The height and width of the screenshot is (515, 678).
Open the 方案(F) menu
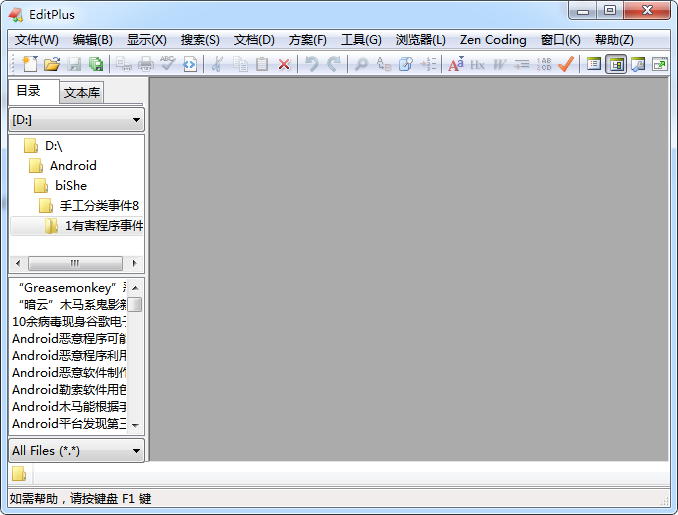(307, 40)
